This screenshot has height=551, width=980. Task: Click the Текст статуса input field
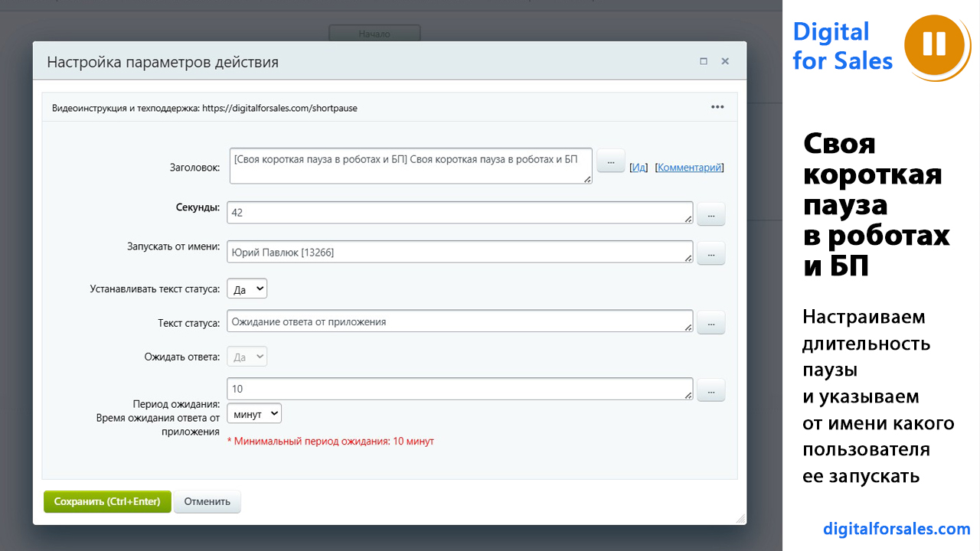pos(459,322)
